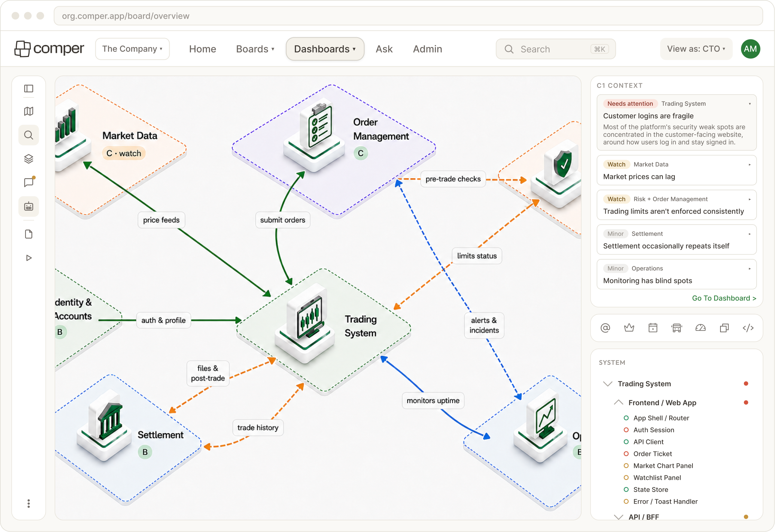
Task: Click the price feeds edge label
Action: pos(161,220)
